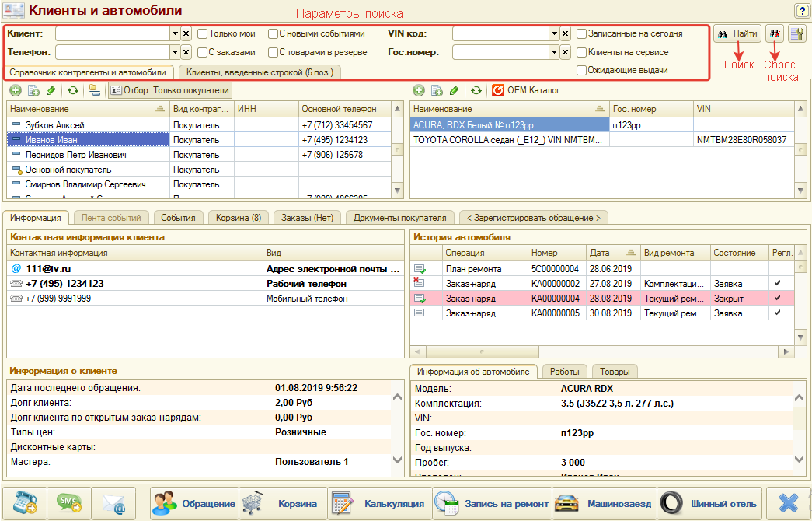The height and width of the screenshot is (521, 812).
Task: Expand the Клиент dropdown list
Action: tap(175, 33)
